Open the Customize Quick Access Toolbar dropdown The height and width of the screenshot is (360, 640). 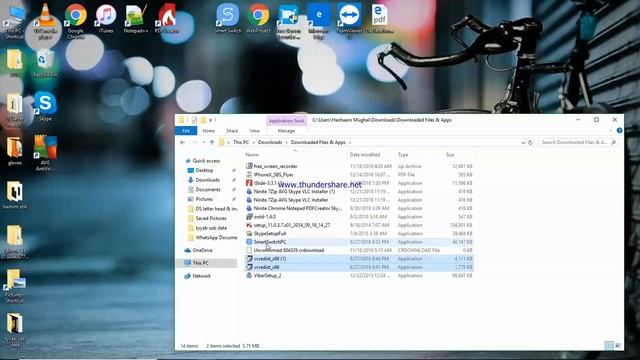(211, 120)
